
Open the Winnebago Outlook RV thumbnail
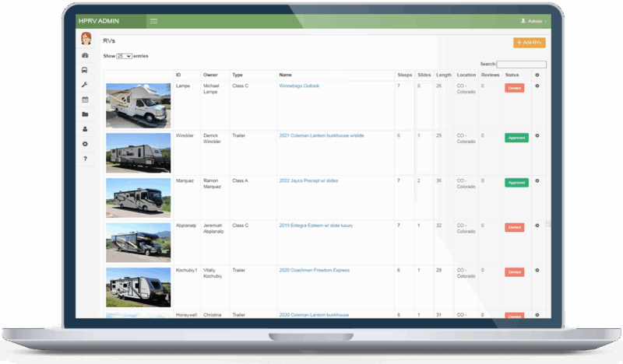[139, 106]
